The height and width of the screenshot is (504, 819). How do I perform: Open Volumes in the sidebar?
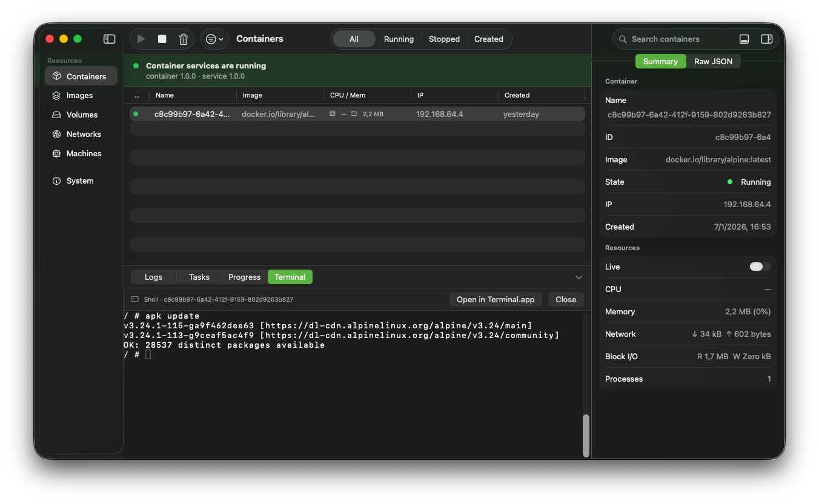point(81,114)
